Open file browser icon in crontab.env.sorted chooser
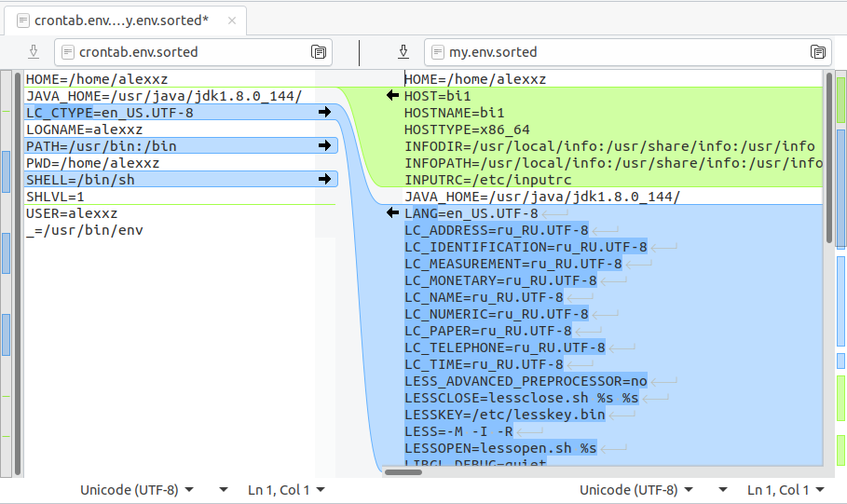The width and height of the screenshot is (847, 504). tap(319, 52)
